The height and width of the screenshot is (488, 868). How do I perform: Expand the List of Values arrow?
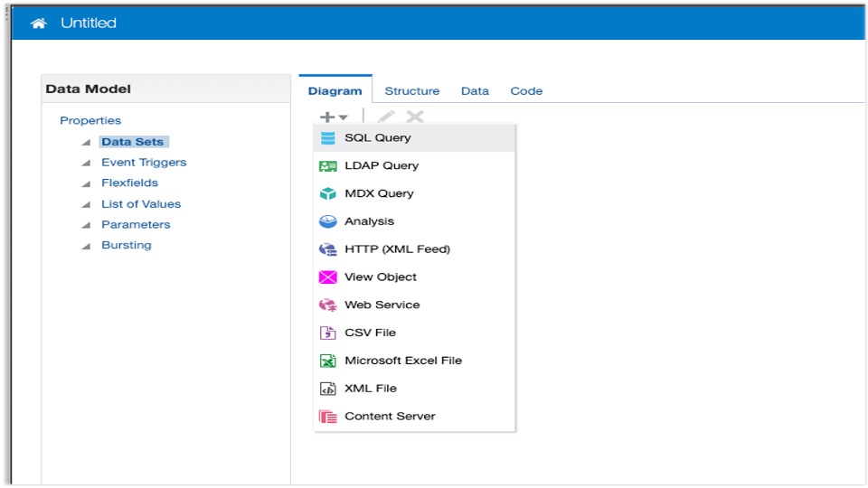click(x=86, y=205)
